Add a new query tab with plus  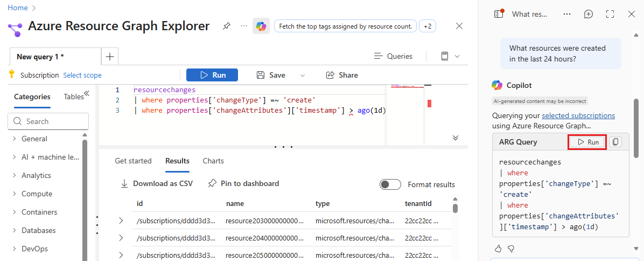110,57
